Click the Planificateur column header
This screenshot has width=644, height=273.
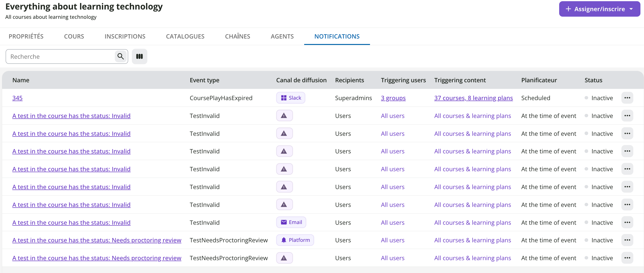(x=539, y=80)
